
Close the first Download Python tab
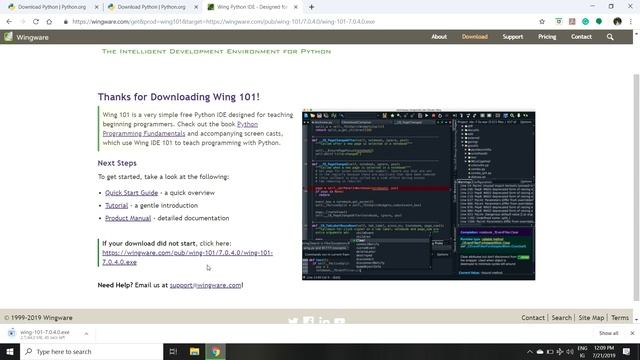click(96, 7)
